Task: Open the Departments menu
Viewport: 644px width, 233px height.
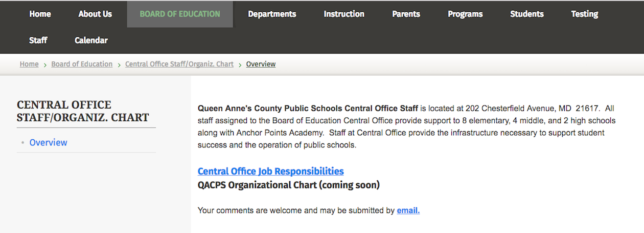Action: click(272, 14)
